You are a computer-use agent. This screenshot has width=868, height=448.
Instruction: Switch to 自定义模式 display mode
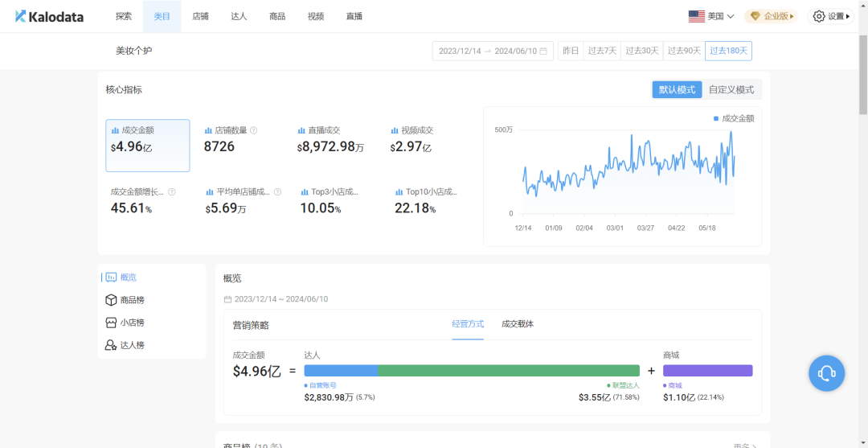(x=731, y=90)
